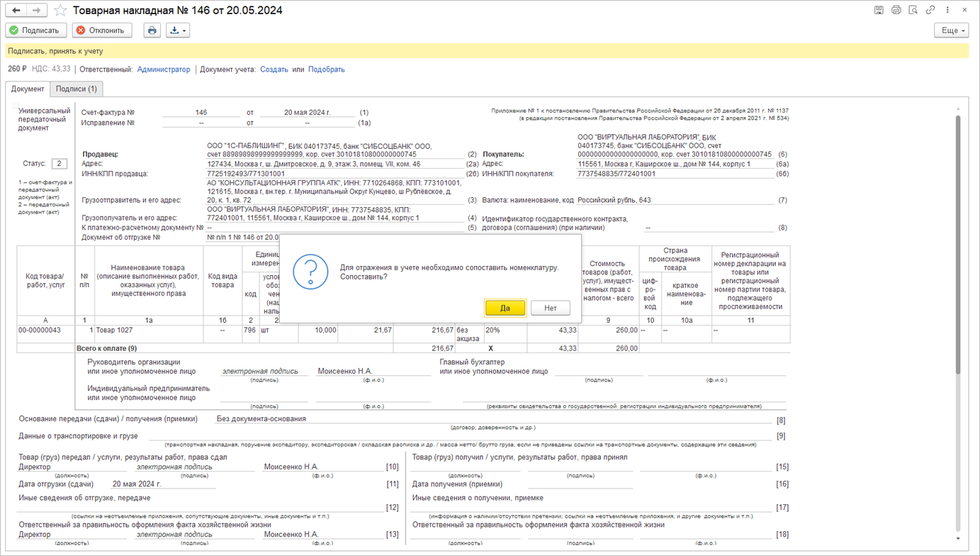Click Дата отгрузки value 20 мая 2024 г.
This screenshot has height=556, width=980.
pyautogui.click(x=137, y=484)
